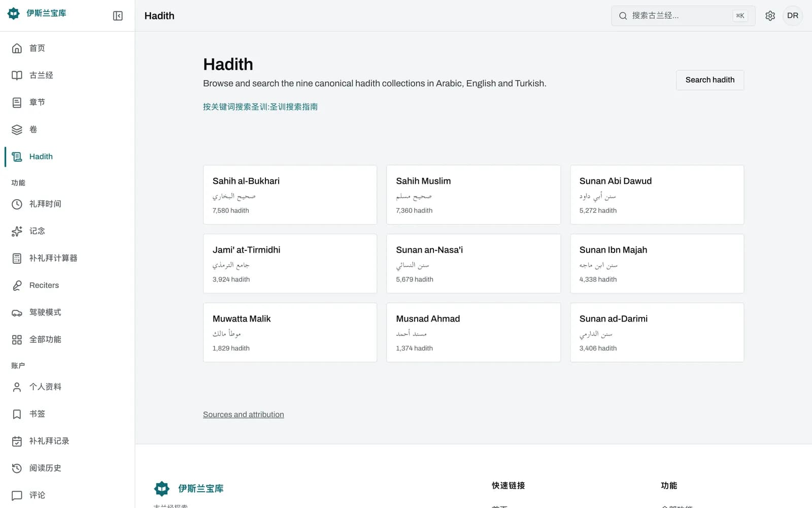Screen dimensions: 812x508
Task: Collapse the sidebar panel icon
Action: [x=118, y=16]
